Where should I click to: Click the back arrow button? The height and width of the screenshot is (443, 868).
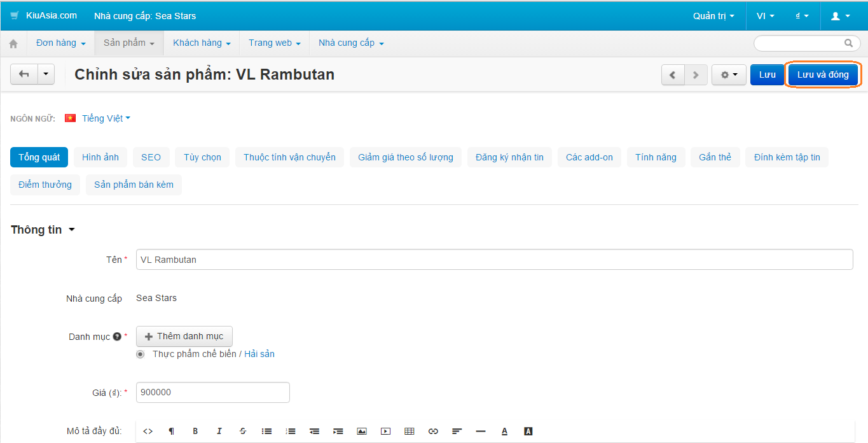[x=24, y=74]
